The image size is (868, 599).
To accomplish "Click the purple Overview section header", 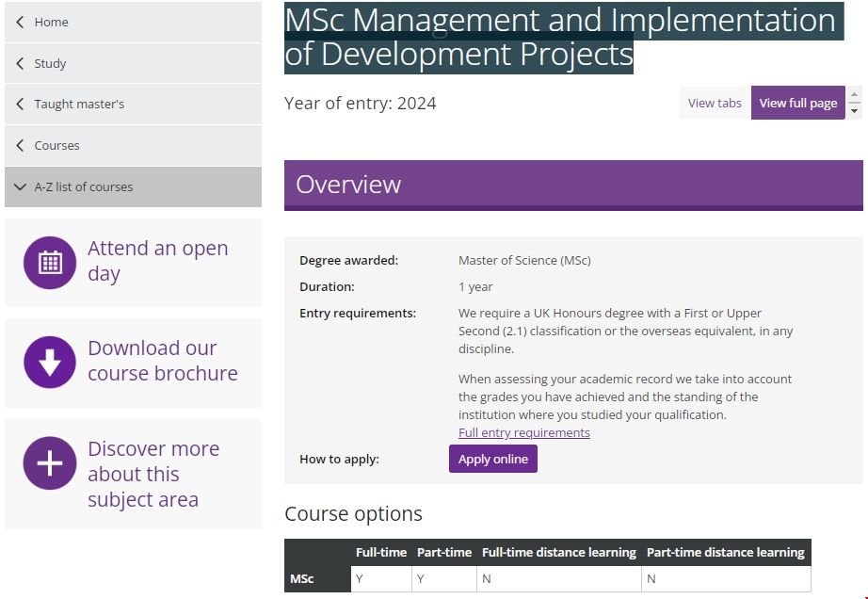I will coord(572,185).
